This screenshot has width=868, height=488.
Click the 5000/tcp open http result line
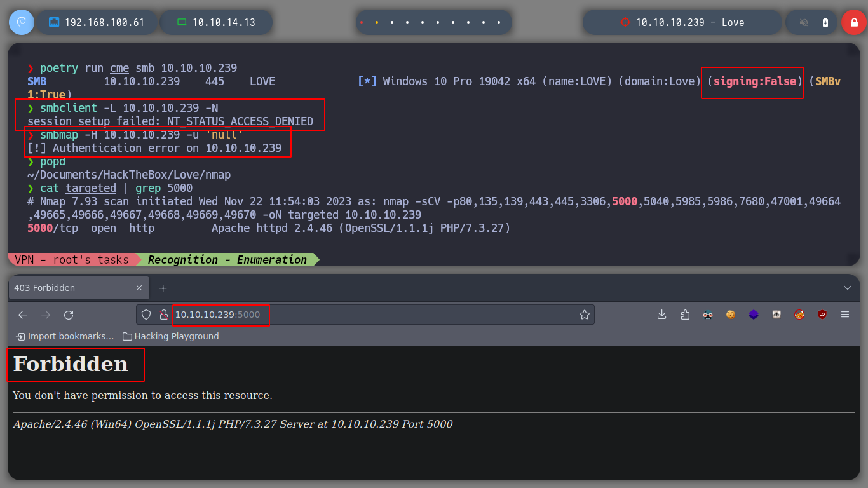(269, 228)
